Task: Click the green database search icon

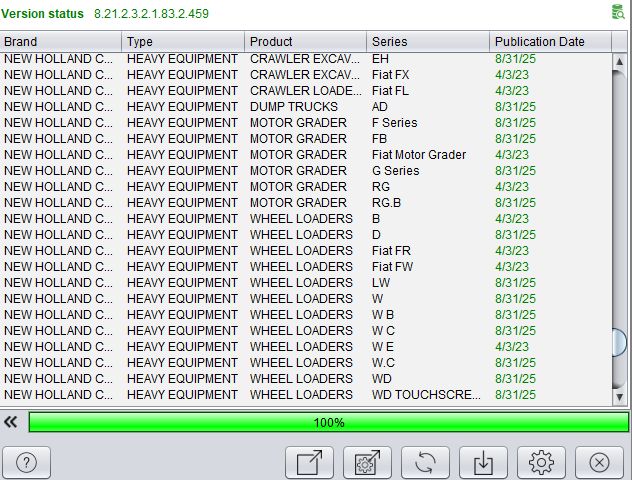Action: (x=618, y=12)
